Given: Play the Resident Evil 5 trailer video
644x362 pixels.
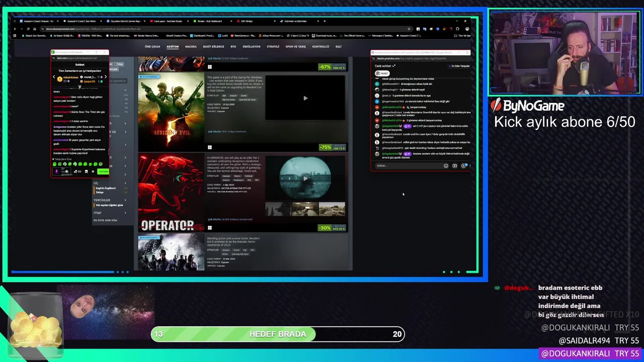Looking at the screenshot, I should tap(305, 98).
